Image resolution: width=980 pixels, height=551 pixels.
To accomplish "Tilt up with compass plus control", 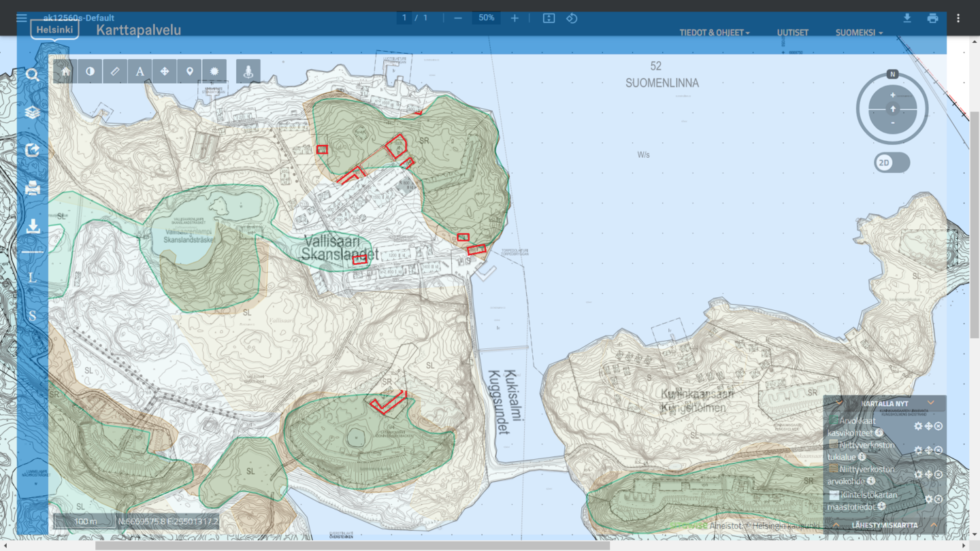I will (x=892, y=95).
